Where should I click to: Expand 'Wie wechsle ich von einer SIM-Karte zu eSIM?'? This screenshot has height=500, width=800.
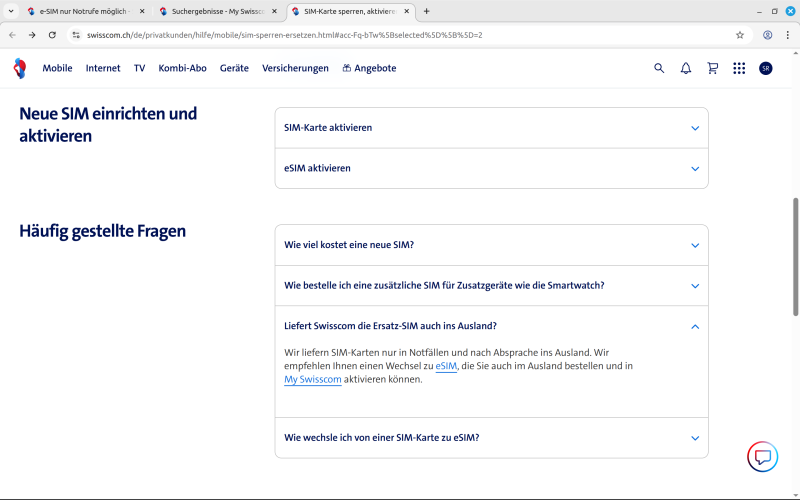click(491, 438)
